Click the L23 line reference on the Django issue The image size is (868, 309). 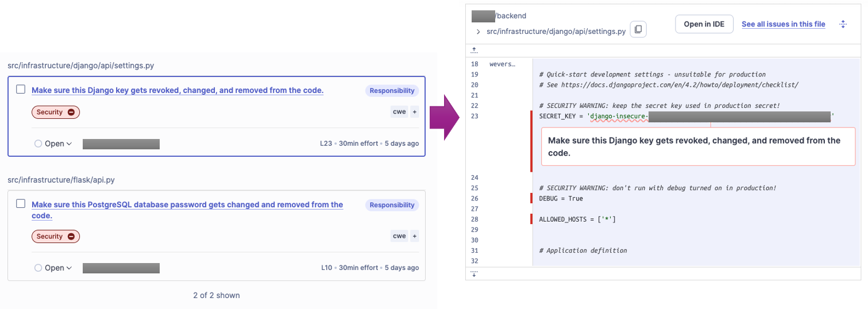326,144
